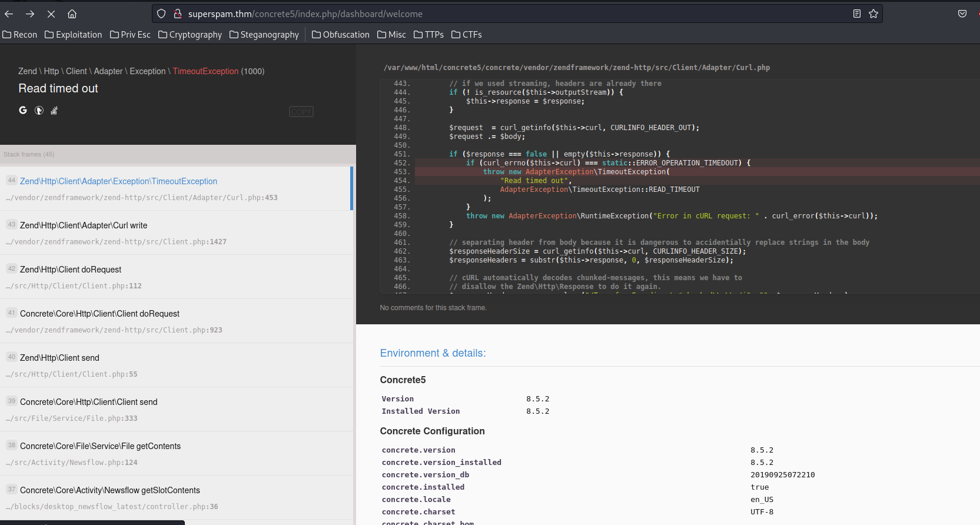
Task: Open the browser home page
Action: [x=72, y=14]
